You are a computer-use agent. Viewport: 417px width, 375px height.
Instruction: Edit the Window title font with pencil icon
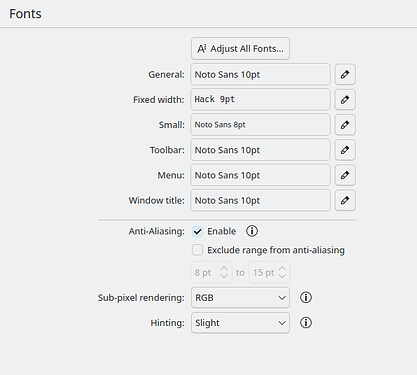point(345,200)
